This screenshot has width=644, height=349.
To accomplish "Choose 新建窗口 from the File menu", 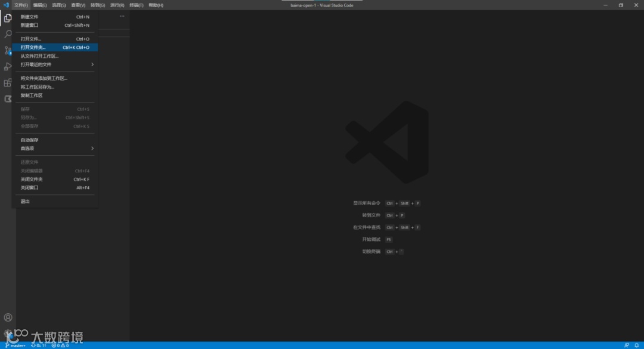I will (55, 25).
